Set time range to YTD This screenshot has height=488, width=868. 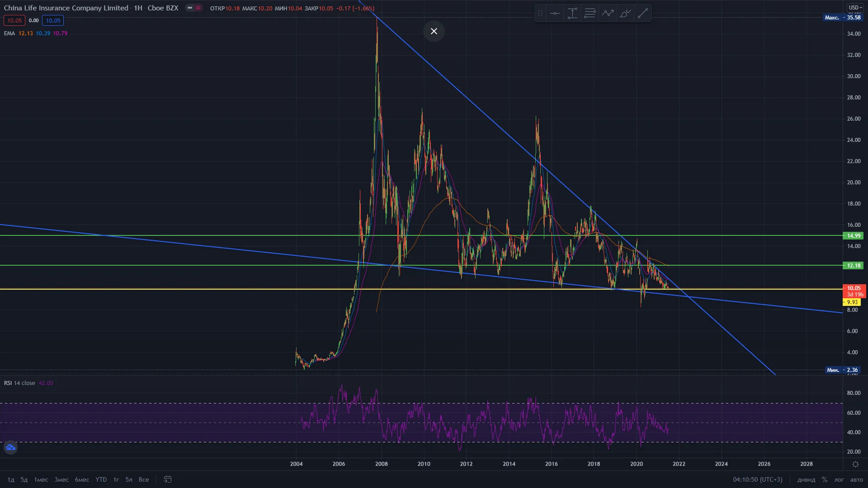point(101,479)
